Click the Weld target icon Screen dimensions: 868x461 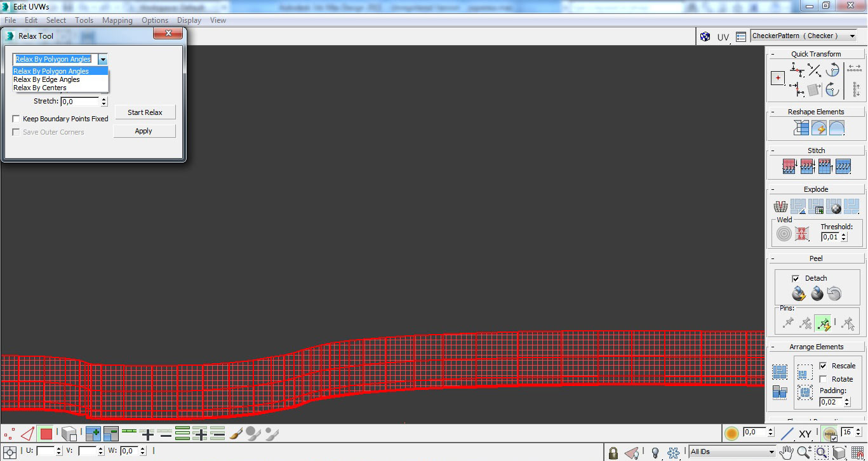pyautogui.click(x=784, y=234)
